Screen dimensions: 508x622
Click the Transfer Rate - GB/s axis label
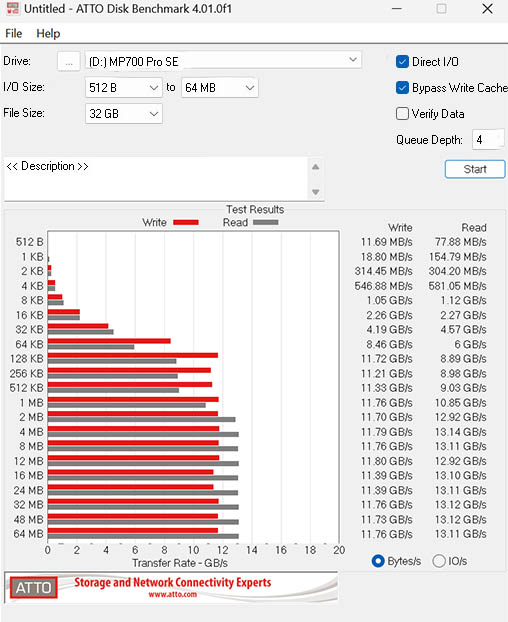coord(180,563)
